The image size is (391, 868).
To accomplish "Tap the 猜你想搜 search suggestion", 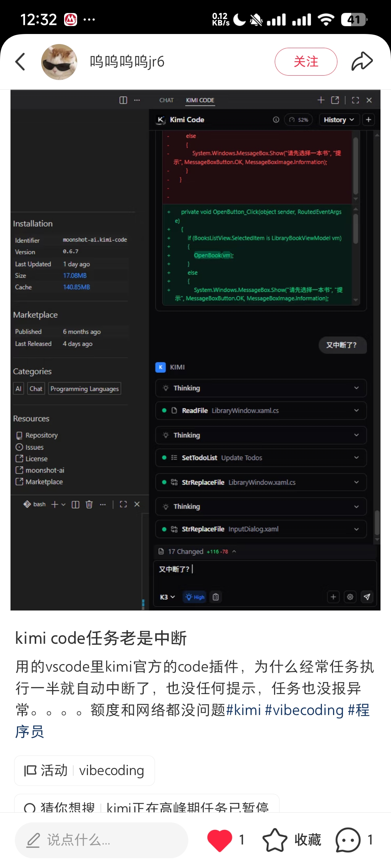I will pyautogui.click(x=147, y=804).
